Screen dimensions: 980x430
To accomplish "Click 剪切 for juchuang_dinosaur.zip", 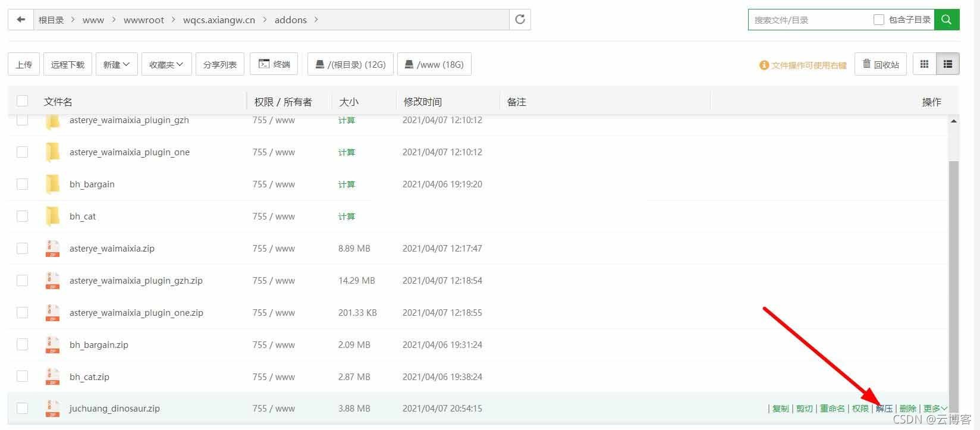I will coord(805,409).
